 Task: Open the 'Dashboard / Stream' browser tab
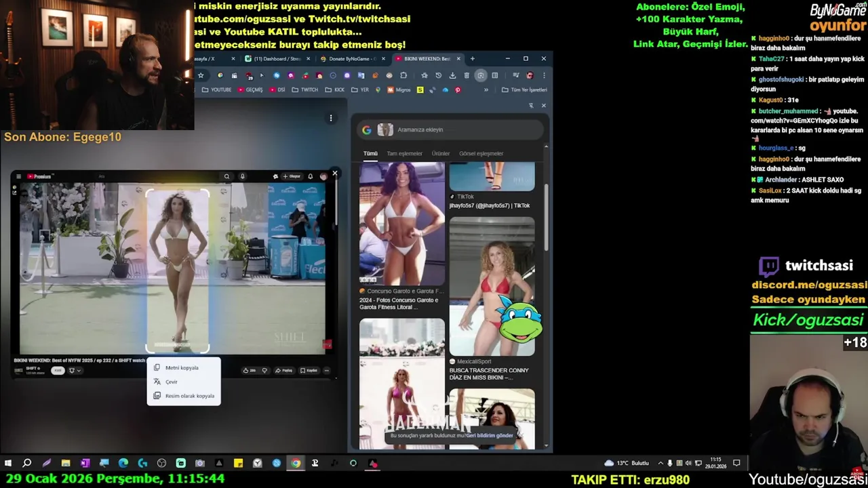[276, 59]
